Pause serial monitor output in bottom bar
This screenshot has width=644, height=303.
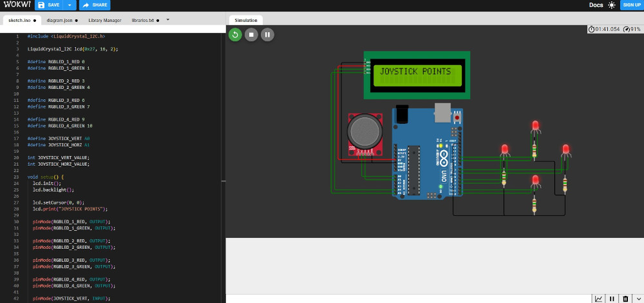(x=612, y=299)
